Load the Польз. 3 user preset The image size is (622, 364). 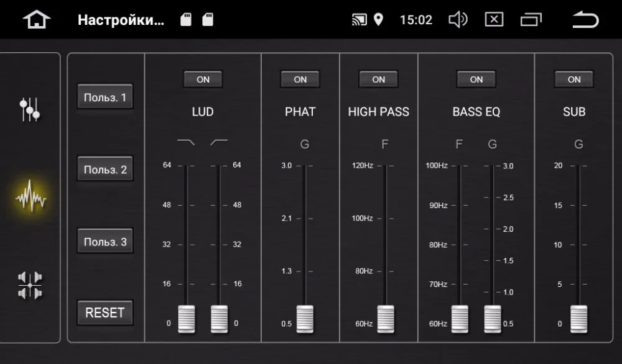(x=105, y=241)
